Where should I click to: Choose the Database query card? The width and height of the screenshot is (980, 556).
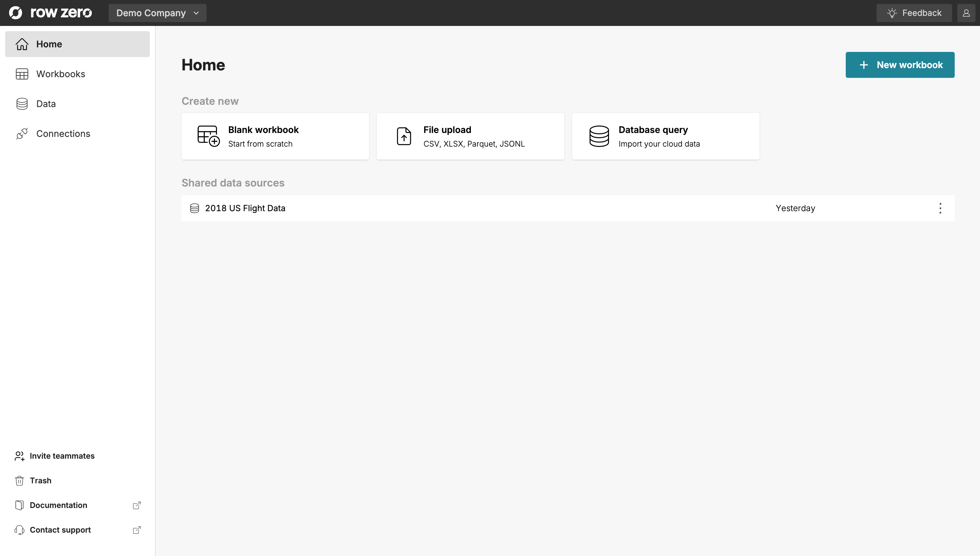(665, 136)
